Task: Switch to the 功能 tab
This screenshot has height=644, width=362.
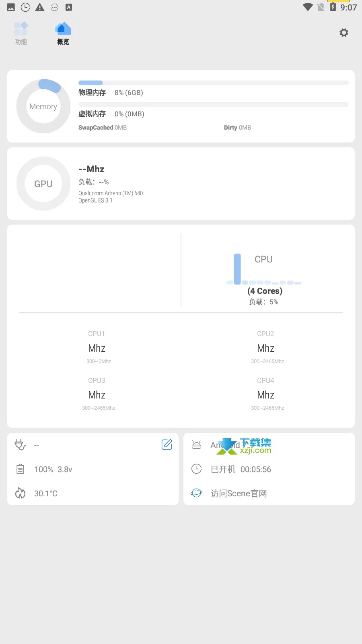Action: coord(21,33)
